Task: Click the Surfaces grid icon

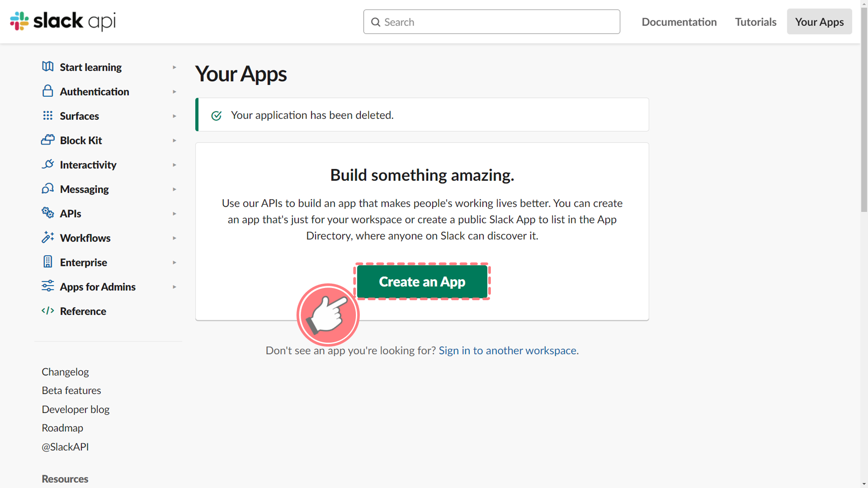Action: [48, 116]
